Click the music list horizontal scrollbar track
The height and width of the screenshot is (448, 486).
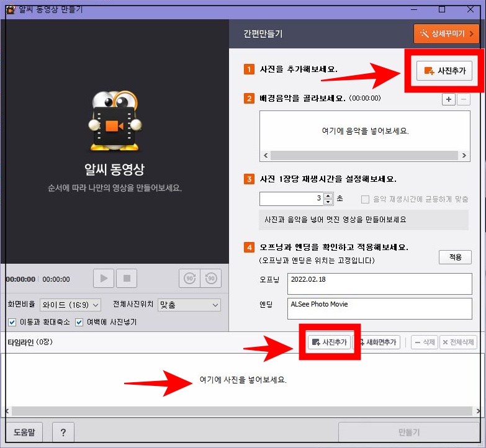click(x=364, y=156)
